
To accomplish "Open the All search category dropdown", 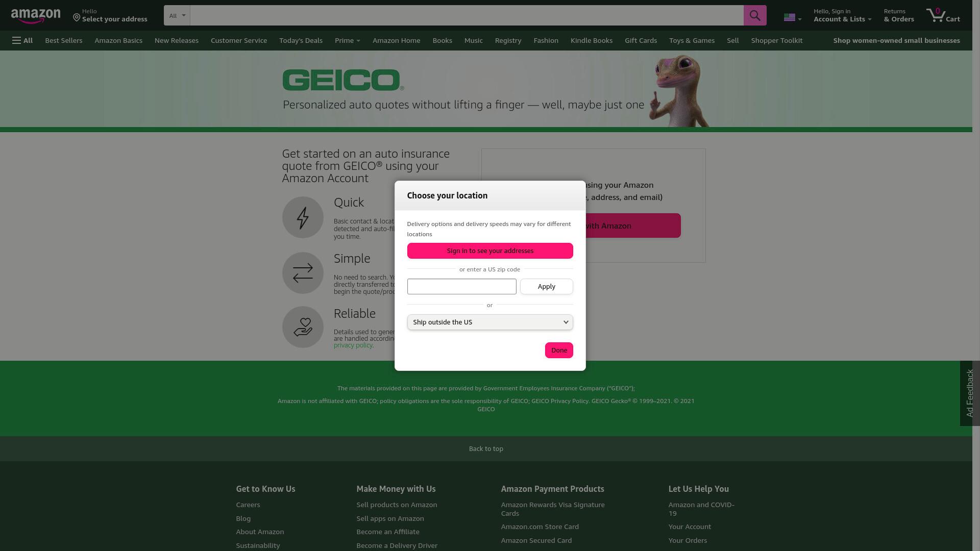I will click(x=177, y=15).
